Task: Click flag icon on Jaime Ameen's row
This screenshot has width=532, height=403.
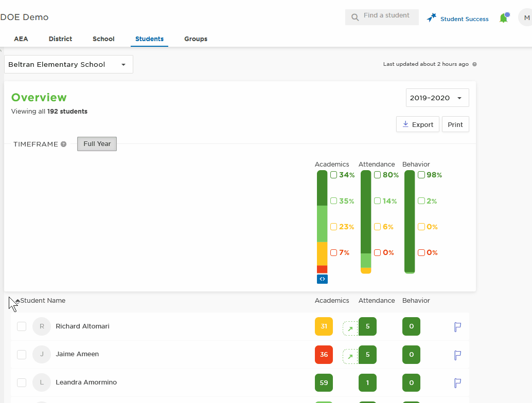Action: 457,355
